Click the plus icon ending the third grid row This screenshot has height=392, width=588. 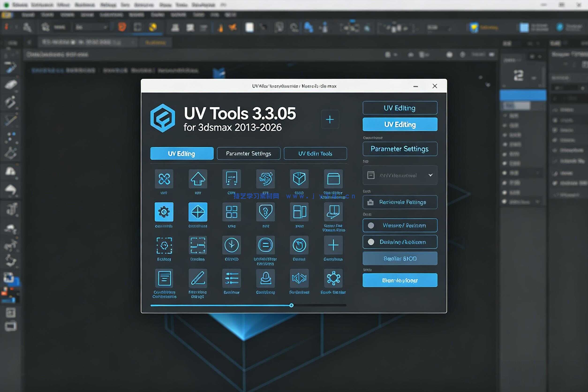point(333,245)
